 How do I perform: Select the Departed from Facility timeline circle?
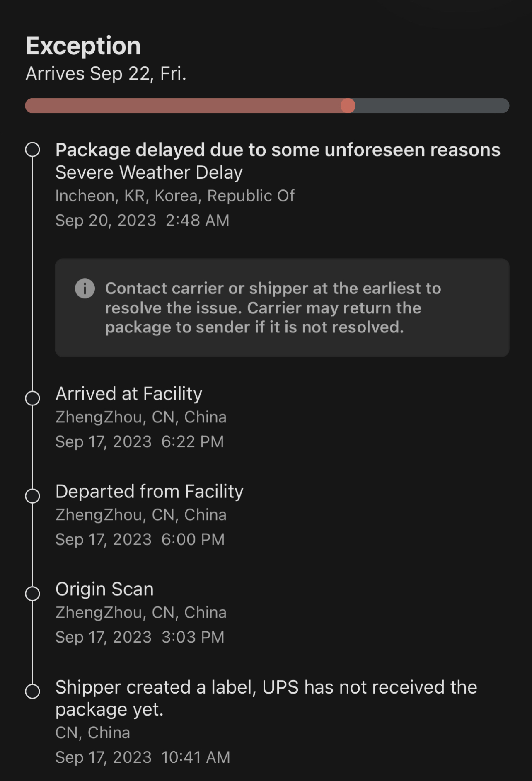tap(32, 496)
